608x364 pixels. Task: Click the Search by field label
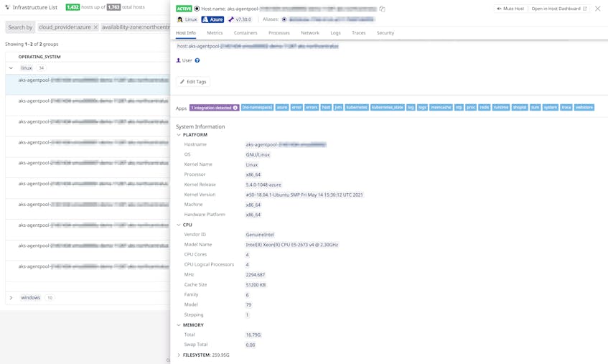pyautogui.click(x=20, y=27)
